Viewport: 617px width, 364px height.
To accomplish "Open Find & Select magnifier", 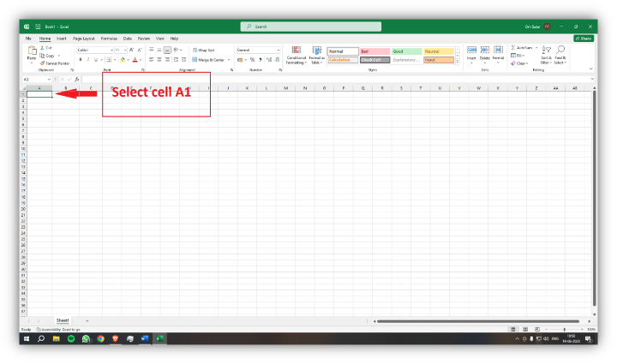I will (560, 55).
